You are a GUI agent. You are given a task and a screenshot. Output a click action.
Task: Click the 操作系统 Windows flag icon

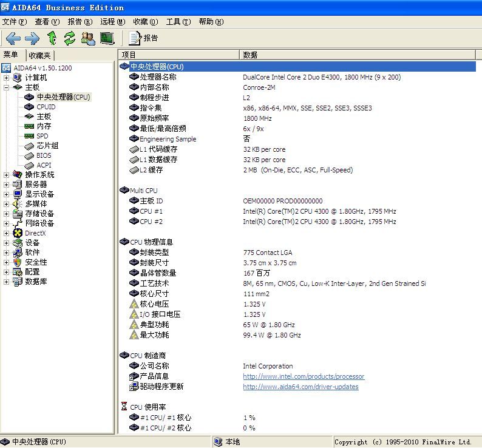(18, 175)
